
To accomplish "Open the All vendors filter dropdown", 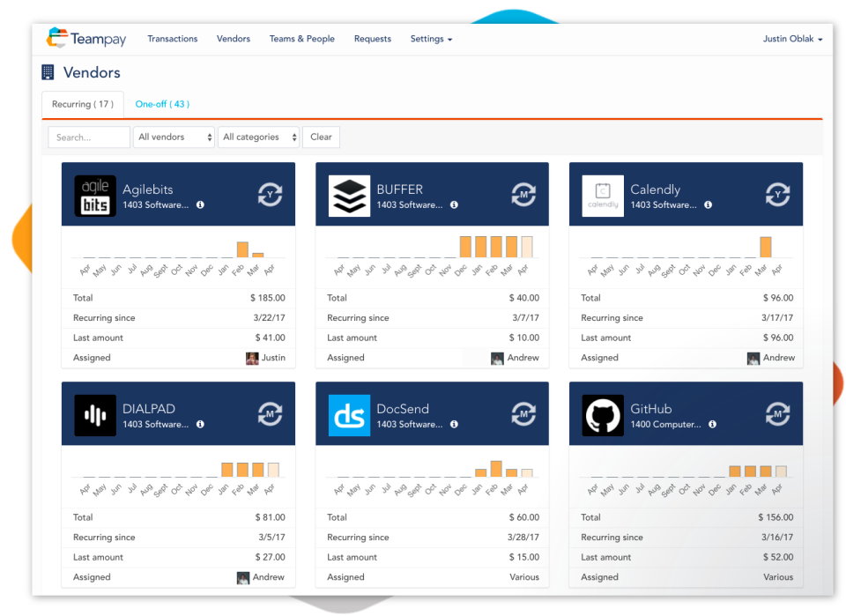I will pos(174,137).
